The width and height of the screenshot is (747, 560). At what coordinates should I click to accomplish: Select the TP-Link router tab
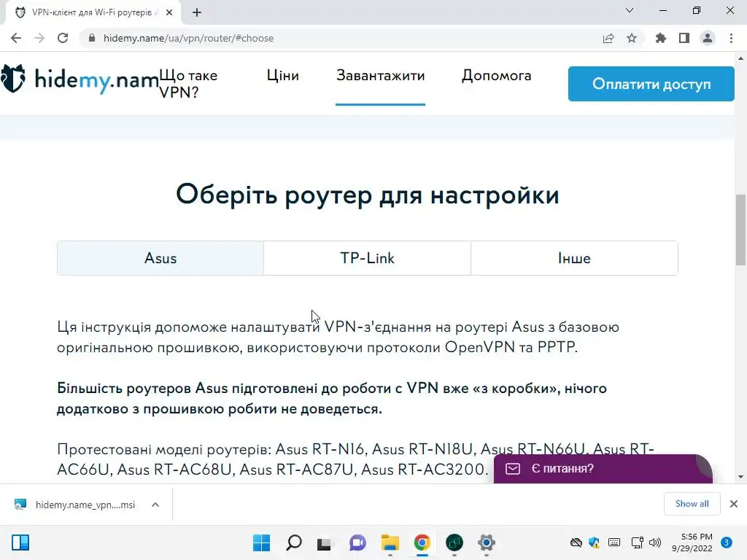click(x=368, y=258)
